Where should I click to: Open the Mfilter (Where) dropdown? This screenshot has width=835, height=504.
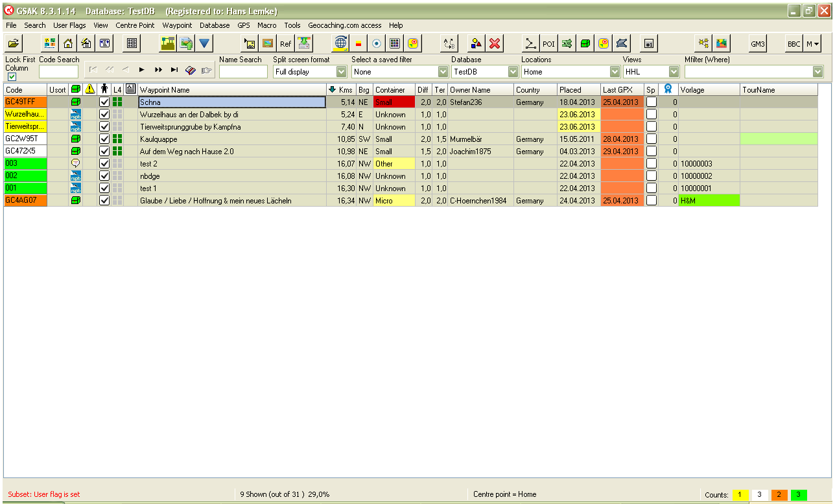(x=818, y=72)
